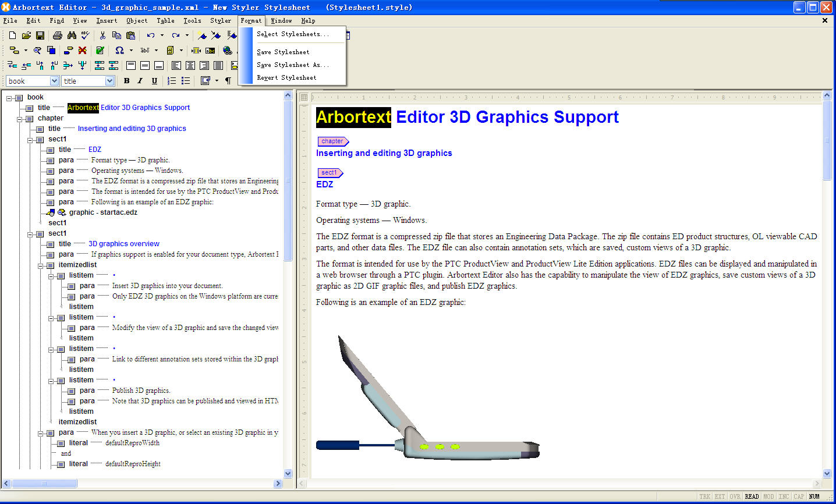Click the Undo arrow icon

(x=151, y=36)
